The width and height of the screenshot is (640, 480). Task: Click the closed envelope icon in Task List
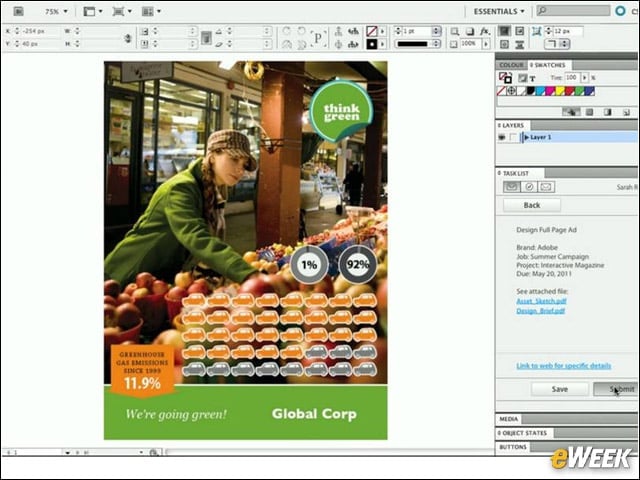(x=546, y=187)
